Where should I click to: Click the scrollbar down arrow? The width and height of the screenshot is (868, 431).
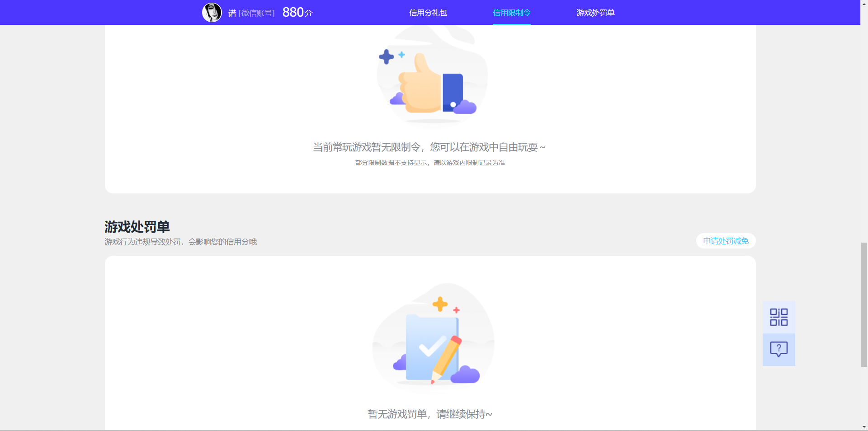[864, 427]
